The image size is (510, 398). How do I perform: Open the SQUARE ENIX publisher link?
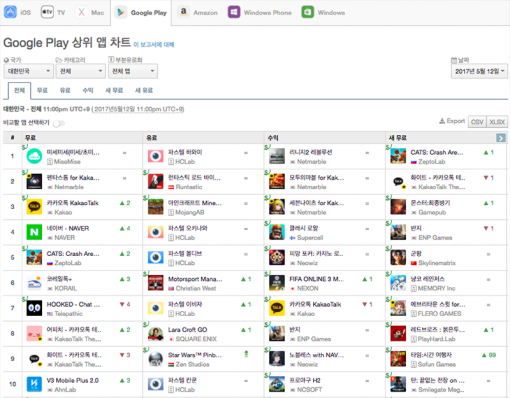[196, 339]
